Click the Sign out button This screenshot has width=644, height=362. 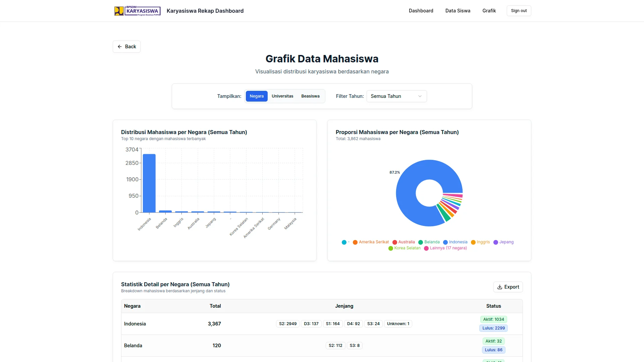519,11
